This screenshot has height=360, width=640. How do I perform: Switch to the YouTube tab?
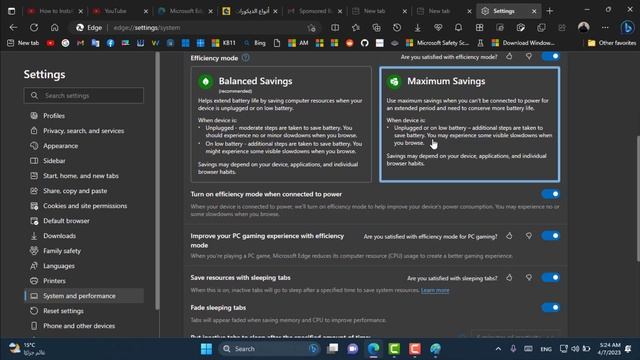pyautogui.click(x=119, y=11)
